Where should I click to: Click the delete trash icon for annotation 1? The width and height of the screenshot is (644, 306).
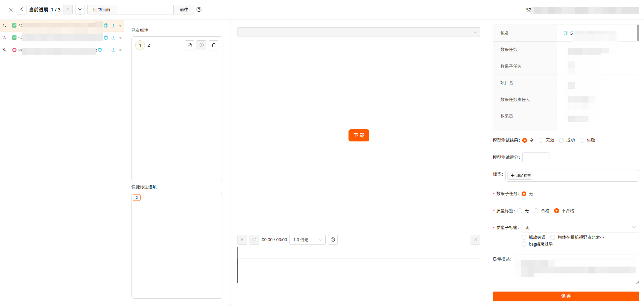point(214,45)
